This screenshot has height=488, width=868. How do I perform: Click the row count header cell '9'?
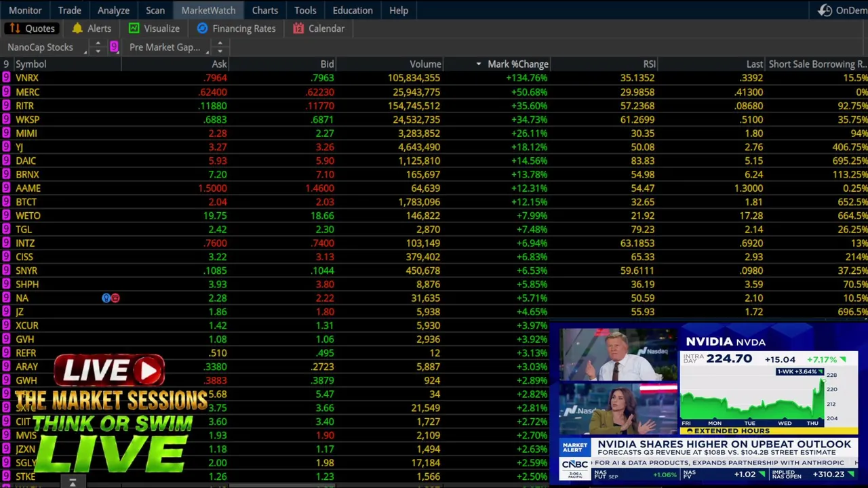click(x=6, y=64)
